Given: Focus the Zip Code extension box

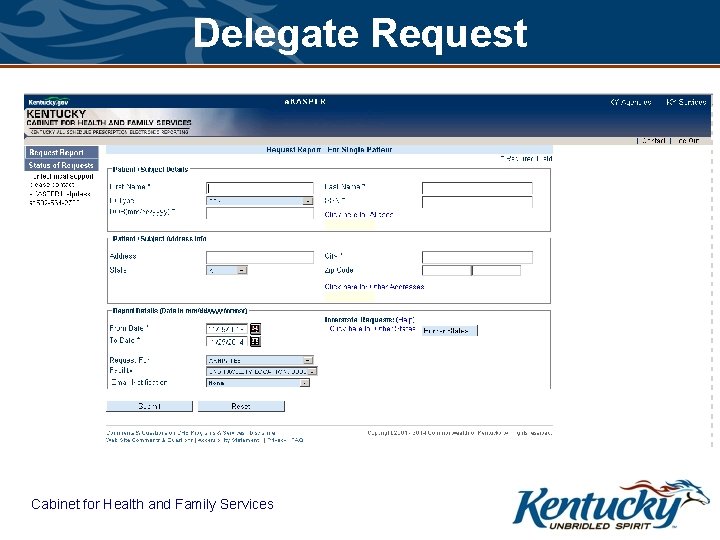Looking at the screenshot, I should 497,270.
